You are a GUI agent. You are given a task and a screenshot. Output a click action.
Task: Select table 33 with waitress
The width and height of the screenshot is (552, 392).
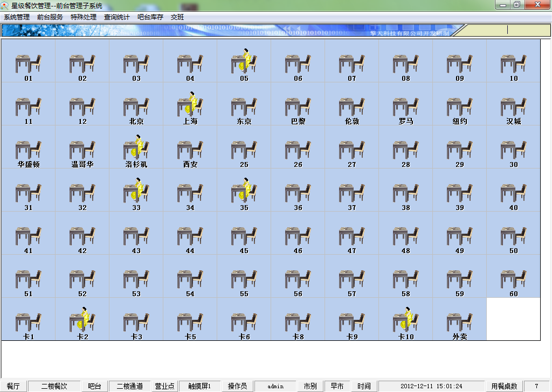[136, 191]
